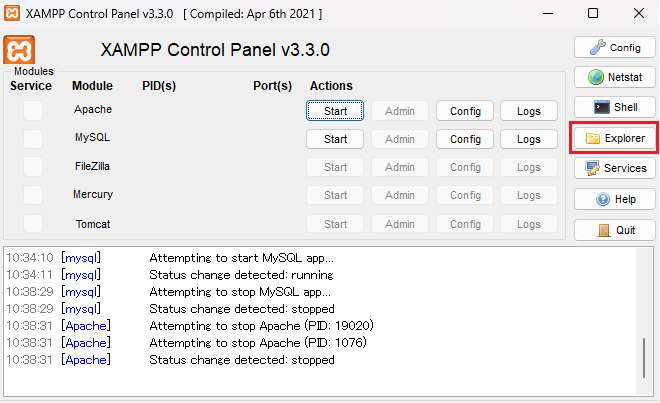Viewport: 660px width, 403px height.
Task: Open Config with the wrench icon
Action: point(614,47)
